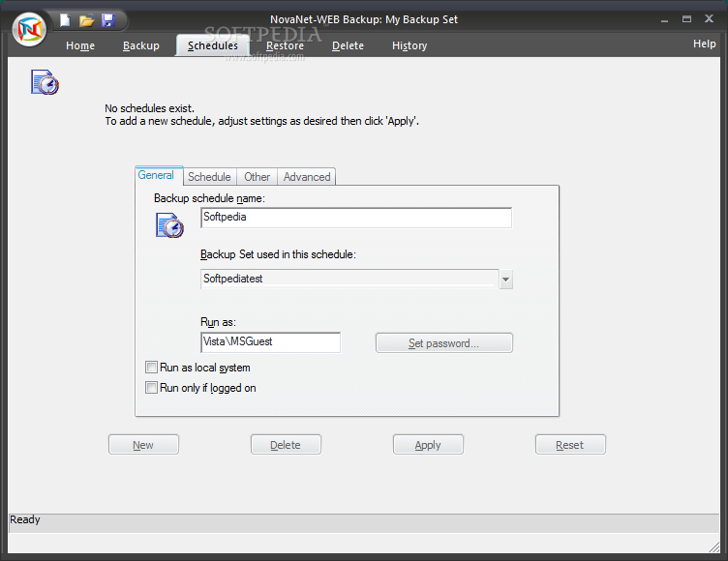Go to the Backup tab
Image resolution: width=728 pixels, height=561 pixels.
pyautogui.click(x=141, y=45)
